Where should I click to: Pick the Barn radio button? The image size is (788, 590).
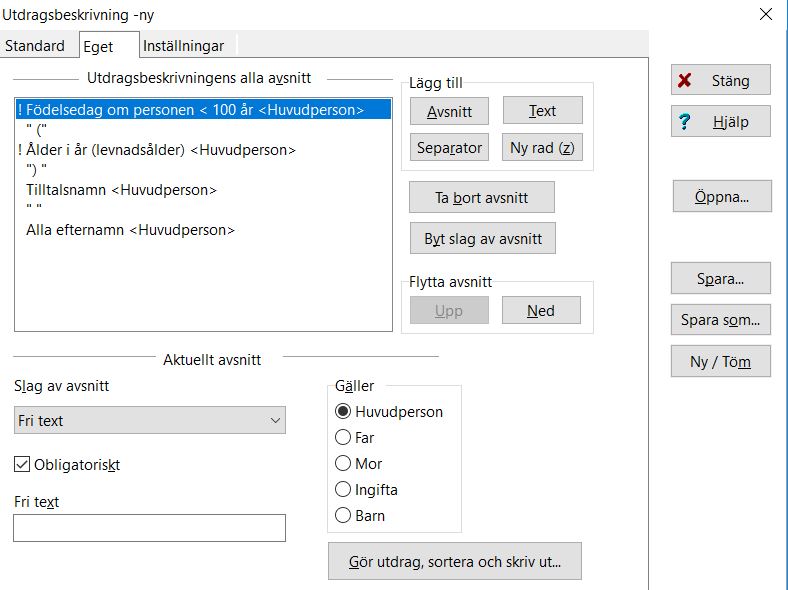point(343,516)
